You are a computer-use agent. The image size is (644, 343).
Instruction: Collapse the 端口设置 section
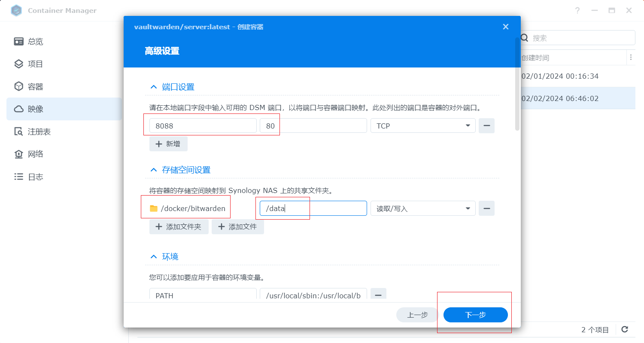click(154, 87)
